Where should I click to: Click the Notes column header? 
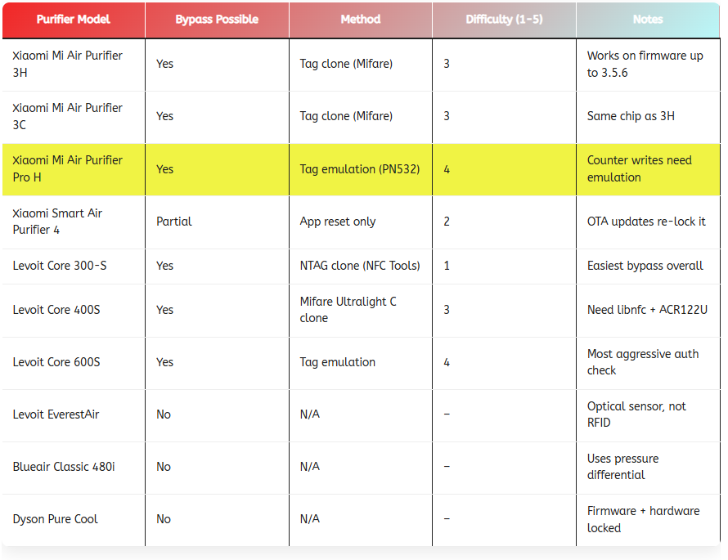[648, 20]
